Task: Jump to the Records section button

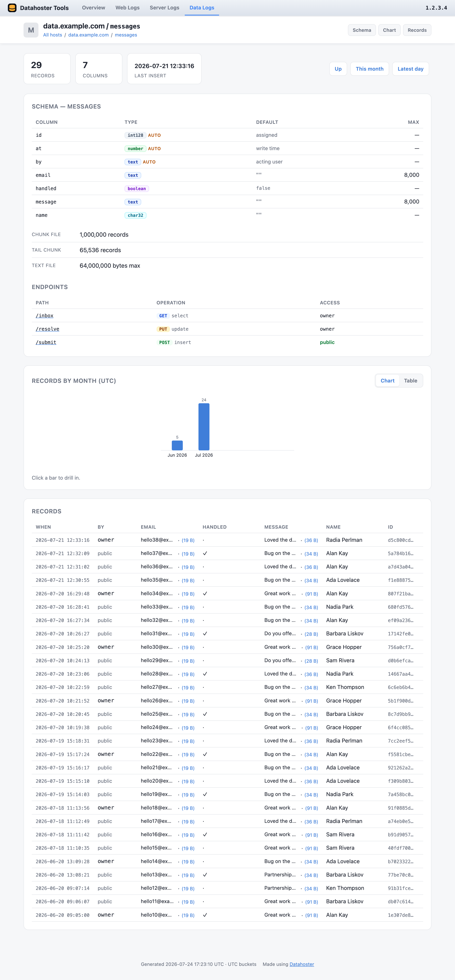Action: coord(417,30)
